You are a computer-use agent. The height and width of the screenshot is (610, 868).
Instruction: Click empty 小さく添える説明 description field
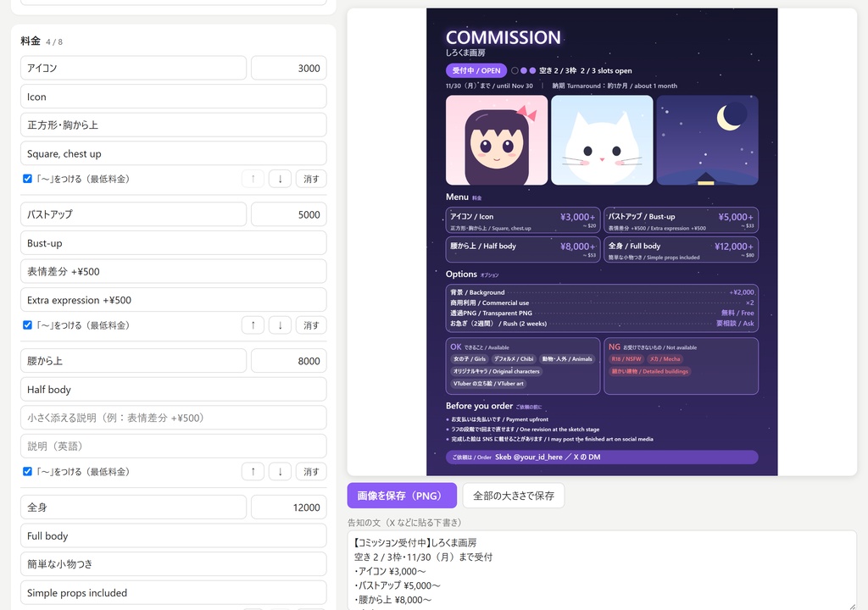(173, 418)
